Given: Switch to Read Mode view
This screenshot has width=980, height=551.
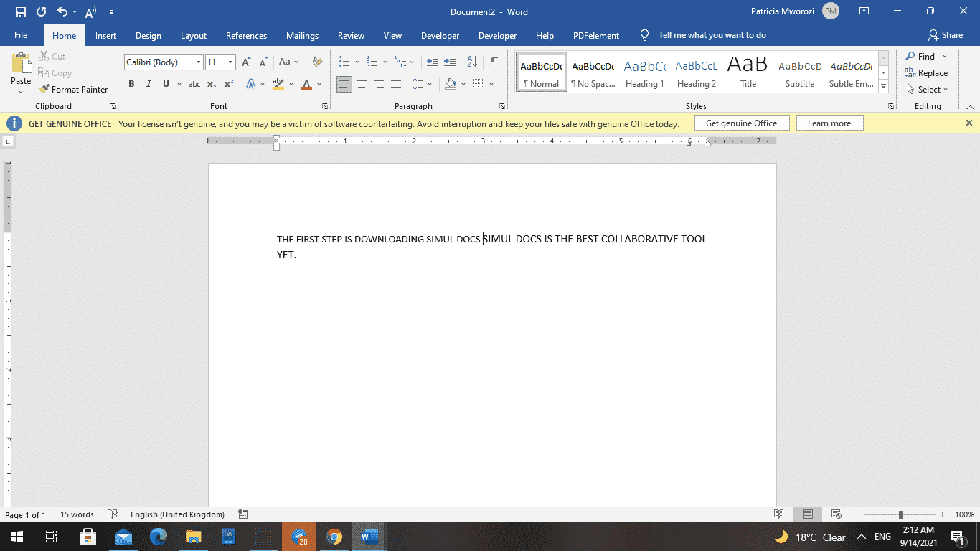Looking at the screenshot, I should (779, 514).
